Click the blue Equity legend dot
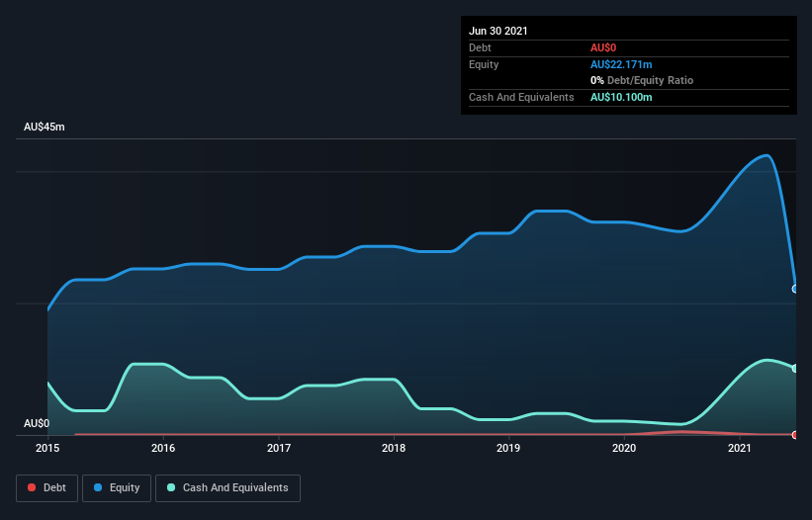 (99, 487)
